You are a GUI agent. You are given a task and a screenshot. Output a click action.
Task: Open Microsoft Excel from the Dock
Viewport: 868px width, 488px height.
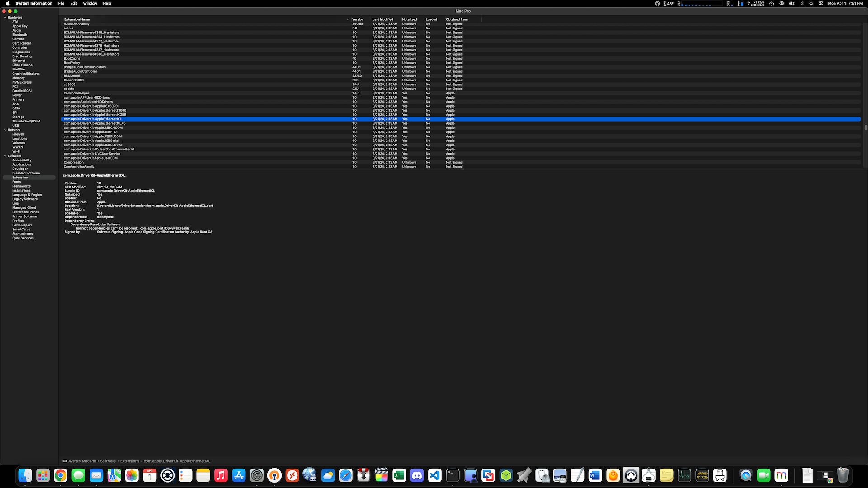click(399, 475)
